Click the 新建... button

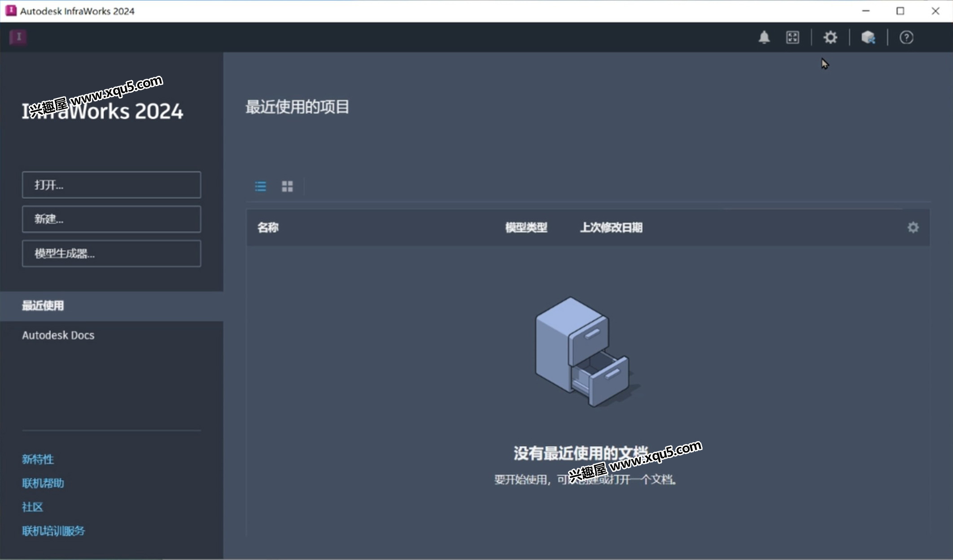pyautogui.click(x=111, y=219)
